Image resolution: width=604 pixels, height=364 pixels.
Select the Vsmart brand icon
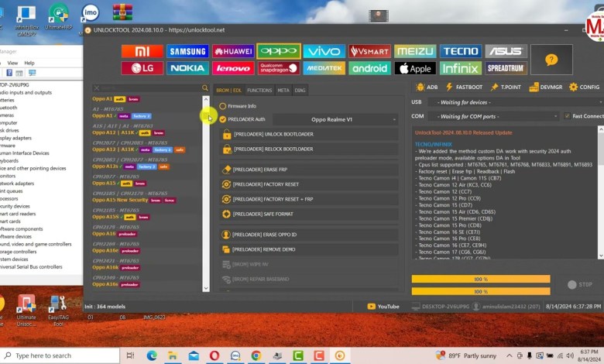(369, 51)
